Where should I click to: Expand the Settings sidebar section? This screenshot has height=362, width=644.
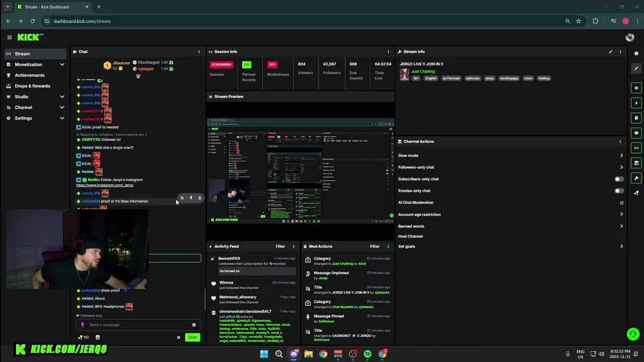[x=62, y=118]
